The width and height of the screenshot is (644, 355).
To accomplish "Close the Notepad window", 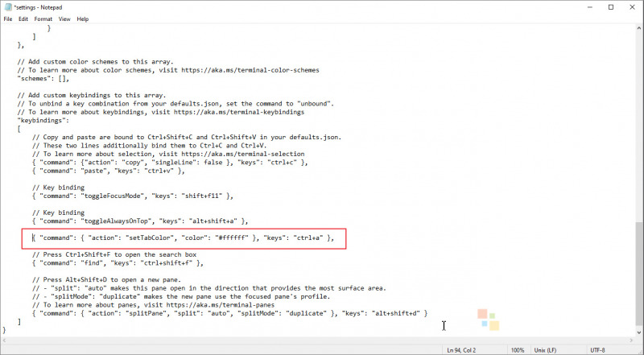I will click(632, 7).
